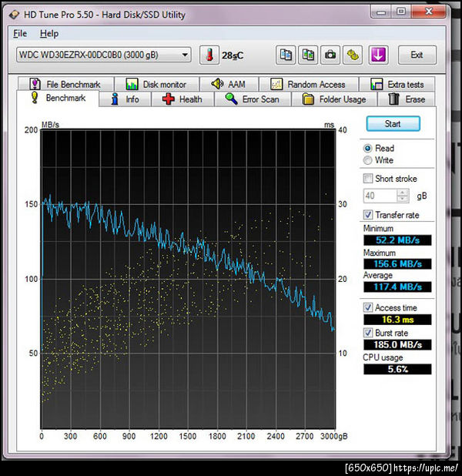Click the Start benchmark button
462x476 pixels.
click(x=393, y=124)
